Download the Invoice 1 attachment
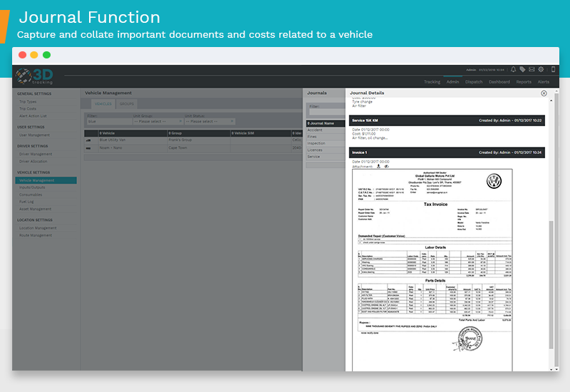Viewport: 570px width, 392px height. coord(378,166)
